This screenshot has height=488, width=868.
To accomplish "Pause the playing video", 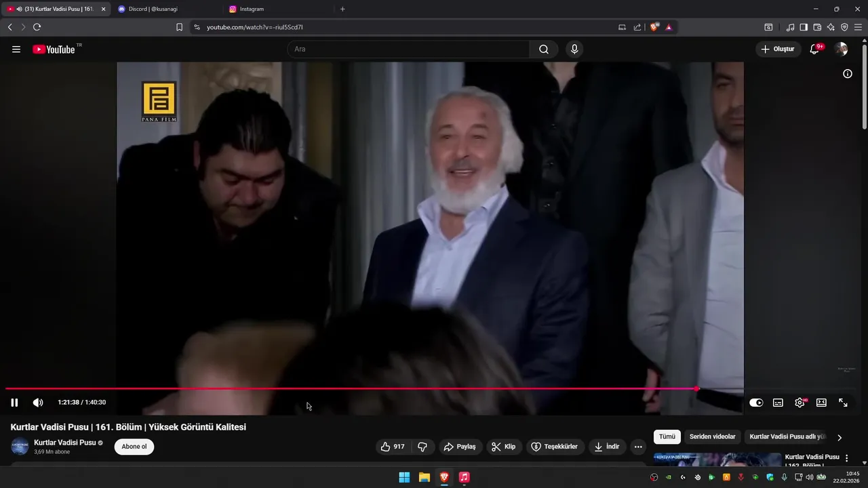I will point(14,403).
